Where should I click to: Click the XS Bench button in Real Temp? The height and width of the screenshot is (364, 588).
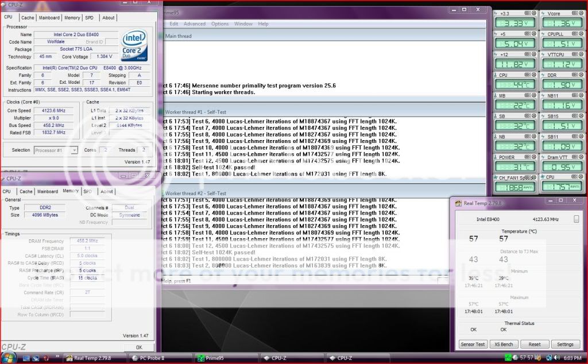click(504, 344)
